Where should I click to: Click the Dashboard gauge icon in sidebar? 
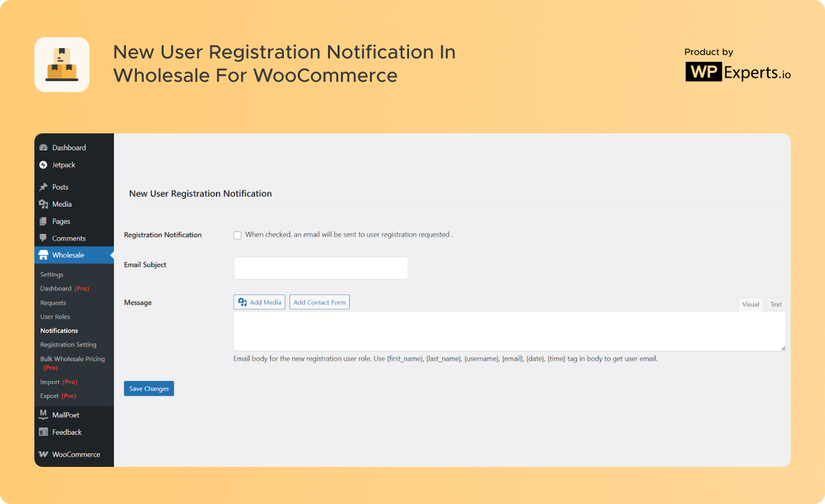click(x=43, y=148)
